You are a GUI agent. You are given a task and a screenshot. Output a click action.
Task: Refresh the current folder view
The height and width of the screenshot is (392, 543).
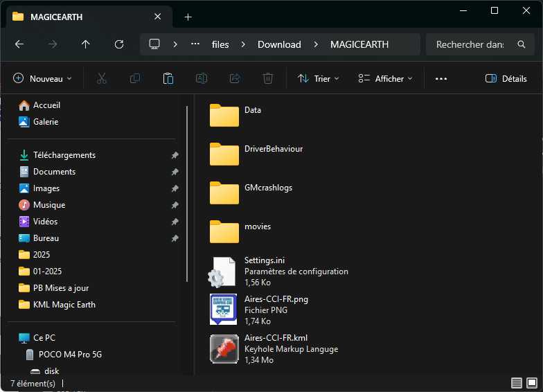[119, 44]
